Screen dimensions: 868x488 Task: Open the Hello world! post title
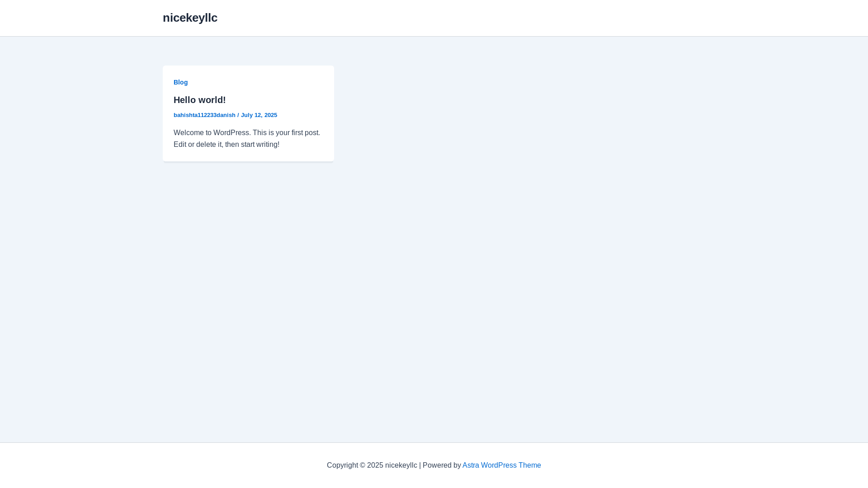199,100
